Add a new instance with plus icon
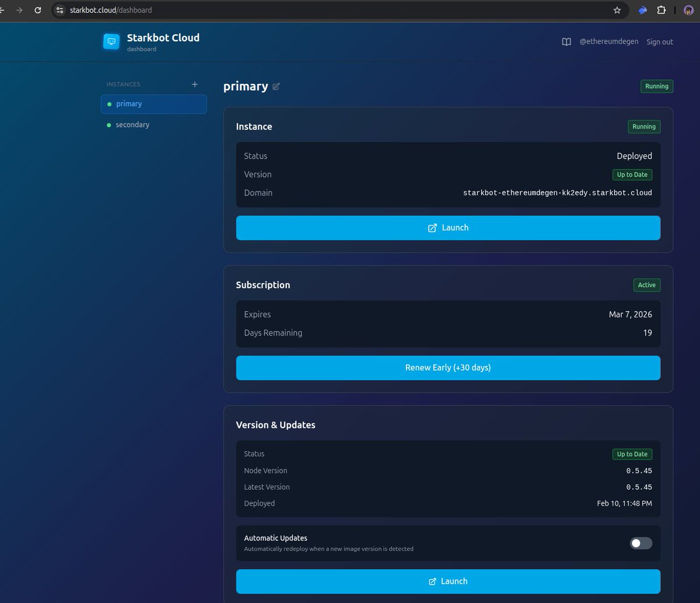The width and height of the screenshot is (700, 603). pos(195,84)
